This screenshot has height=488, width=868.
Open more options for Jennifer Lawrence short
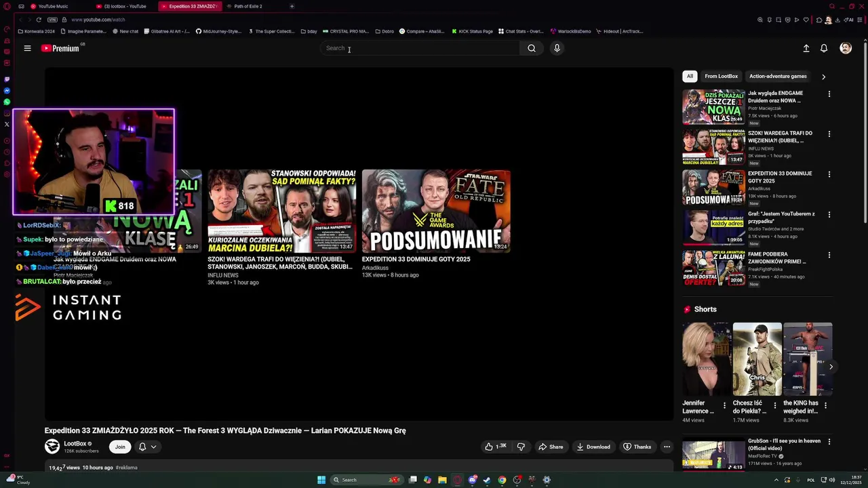coord(724,406)
